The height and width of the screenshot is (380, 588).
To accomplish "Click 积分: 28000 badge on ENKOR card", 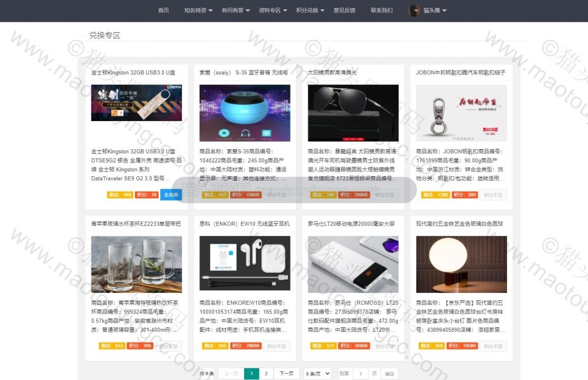I will pyautogui.click(x=246, y=346).
